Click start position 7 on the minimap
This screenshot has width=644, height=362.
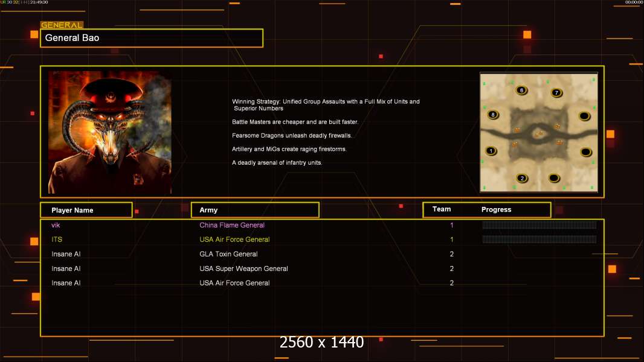pos(556,93)
